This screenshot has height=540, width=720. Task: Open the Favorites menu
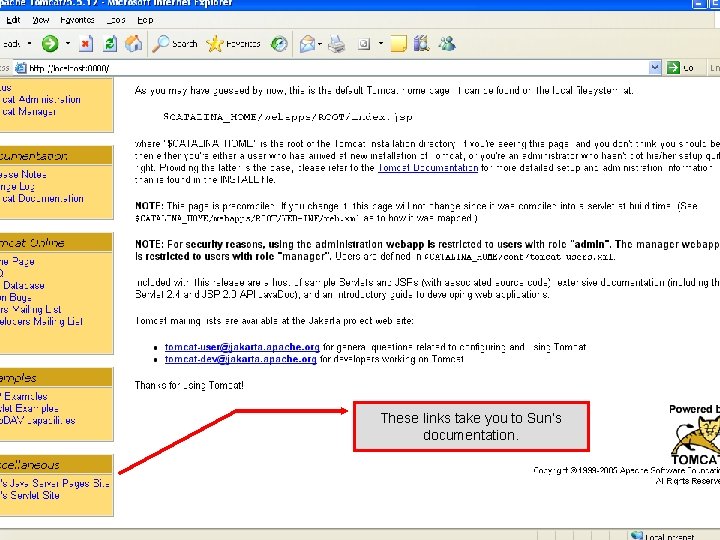click(x=77, y=20)
